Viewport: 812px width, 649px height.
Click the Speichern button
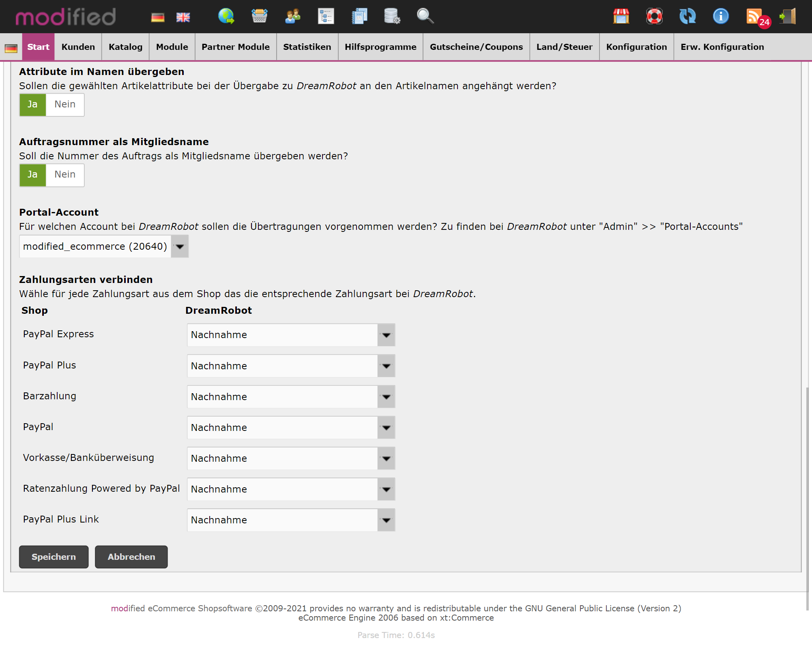click(x=54, y=557)
